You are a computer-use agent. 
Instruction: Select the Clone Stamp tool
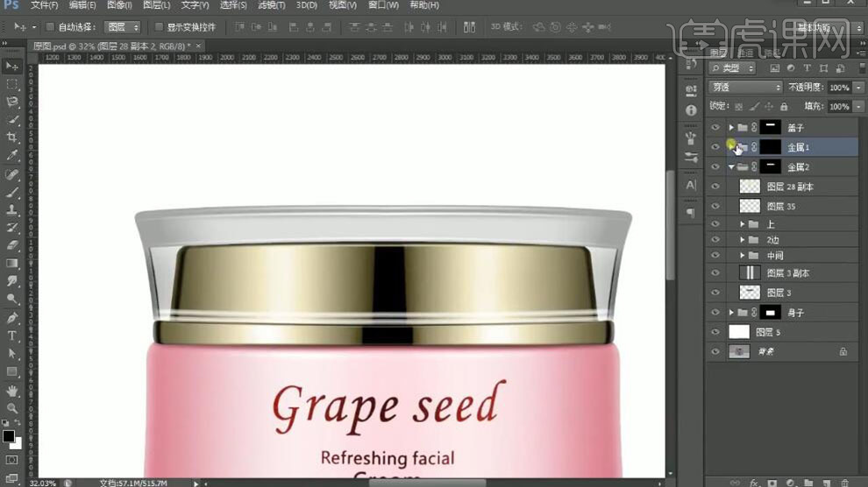click(11, 210)
